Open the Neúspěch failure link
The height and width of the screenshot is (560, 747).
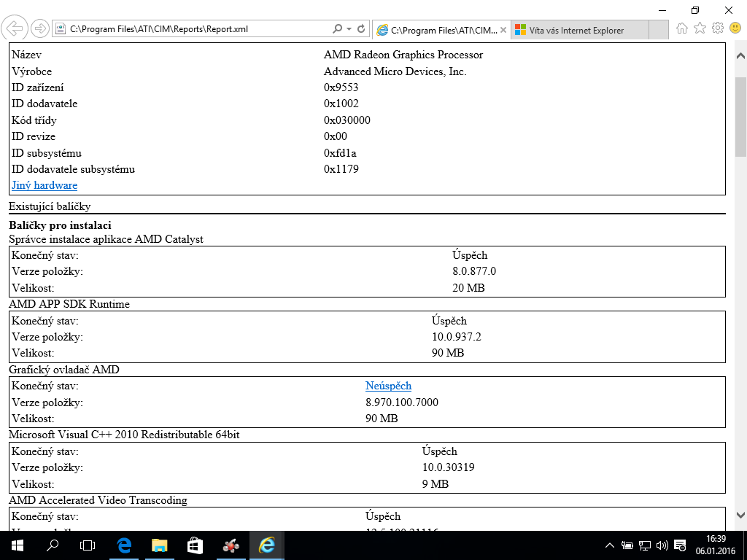[388, 386]
